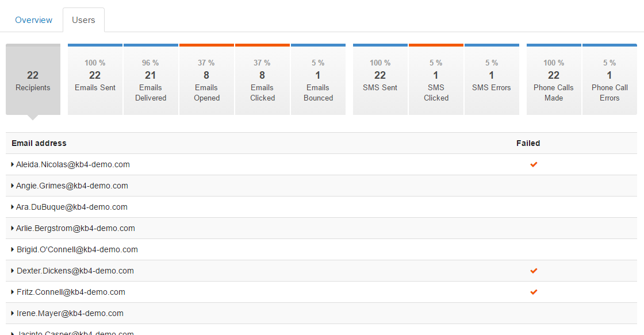644x335 pixels.
Task: Filter by Emails Clicked tile
Action: (262, 80)
